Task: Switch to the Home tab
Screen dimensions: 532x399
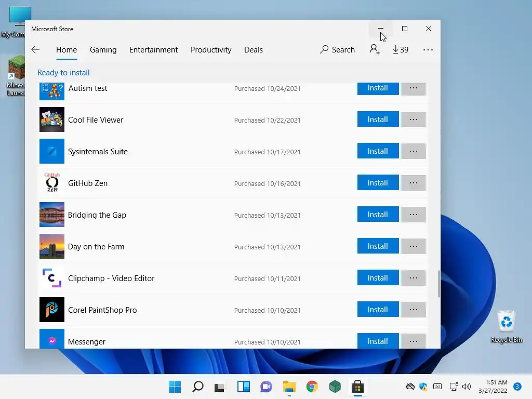Action: tap(66, 49)
